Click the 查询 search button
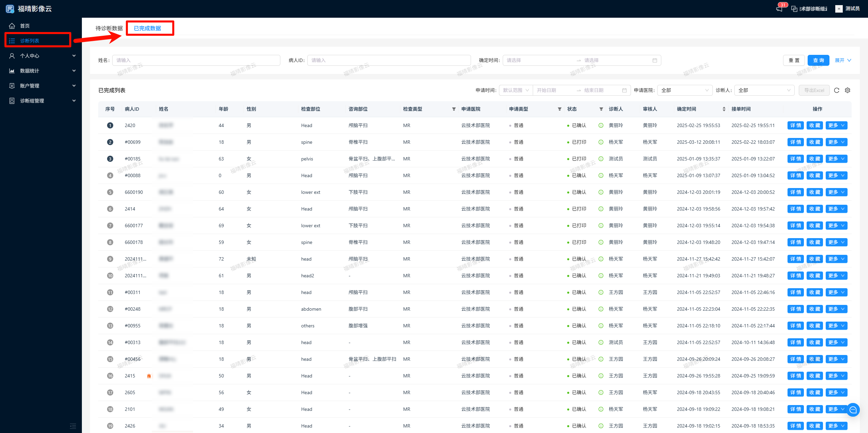This screenshot has width=868, height=433. click(x=818, y=60)
